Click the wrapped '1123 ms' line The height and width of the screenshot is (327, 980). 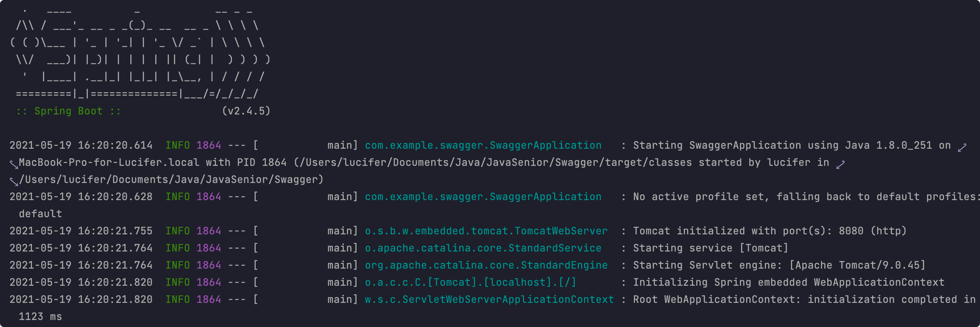pos(41,316)
